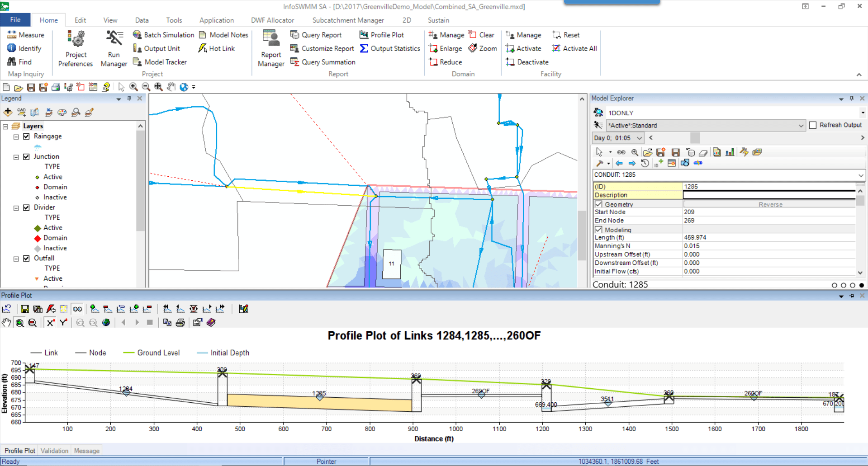Open the Active:Standard scenario dropdown

801,125
